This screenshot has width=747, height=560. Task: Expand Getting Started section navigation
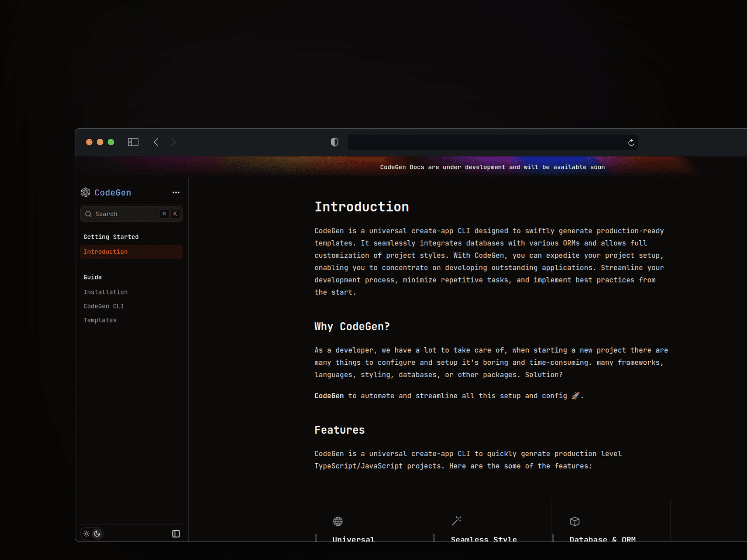click(x=110, y=236)
